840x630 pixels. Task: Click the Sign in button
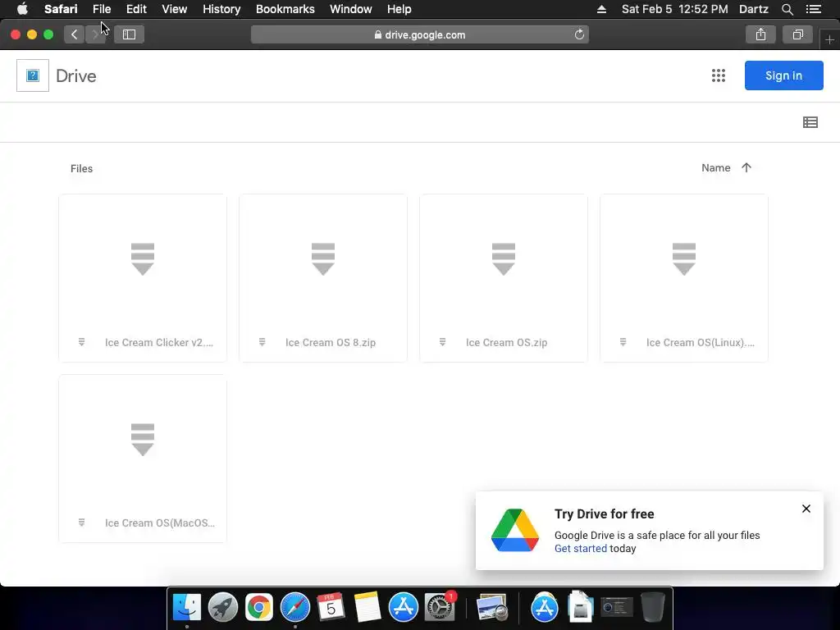coord(783,75)
